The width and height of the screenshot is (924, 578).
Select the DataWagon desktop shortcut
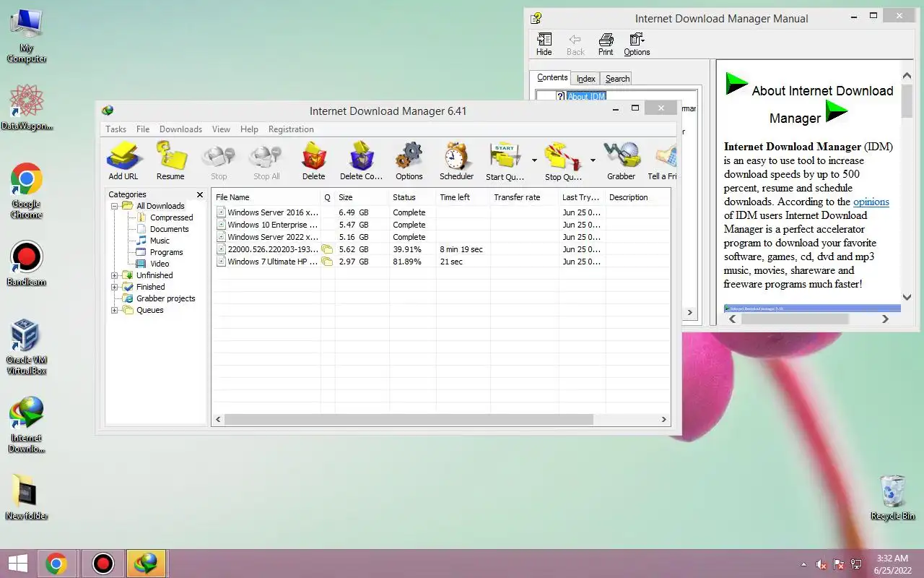(x=27, y=107)
